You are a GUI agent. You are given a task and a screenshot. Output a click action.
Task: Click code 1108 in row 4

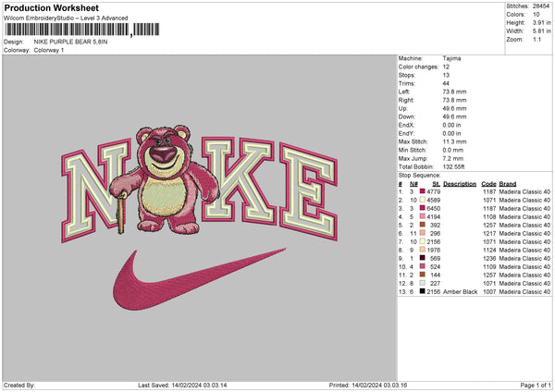[x=489, y=217]
